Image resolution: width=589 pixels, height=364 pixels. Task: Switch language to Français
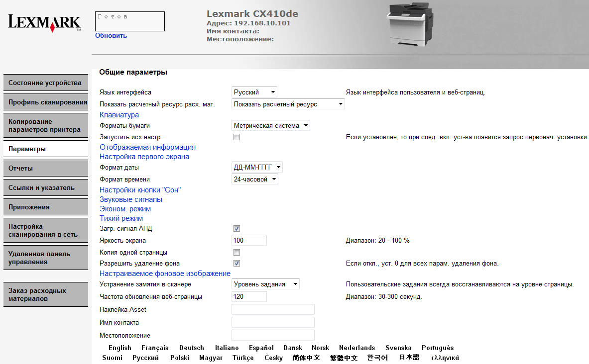[x=155, y=348]
